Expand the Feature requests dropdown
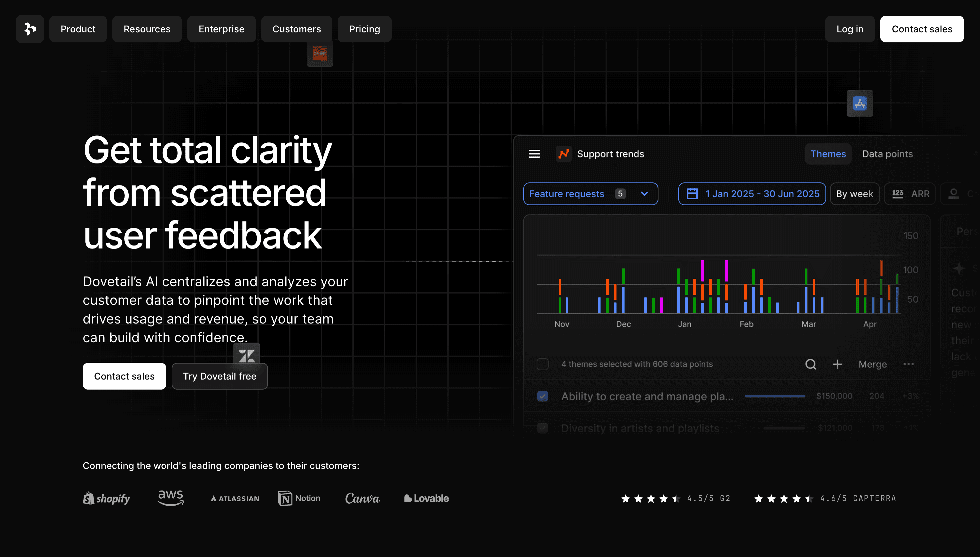The image size is (980, 557). 644,193
